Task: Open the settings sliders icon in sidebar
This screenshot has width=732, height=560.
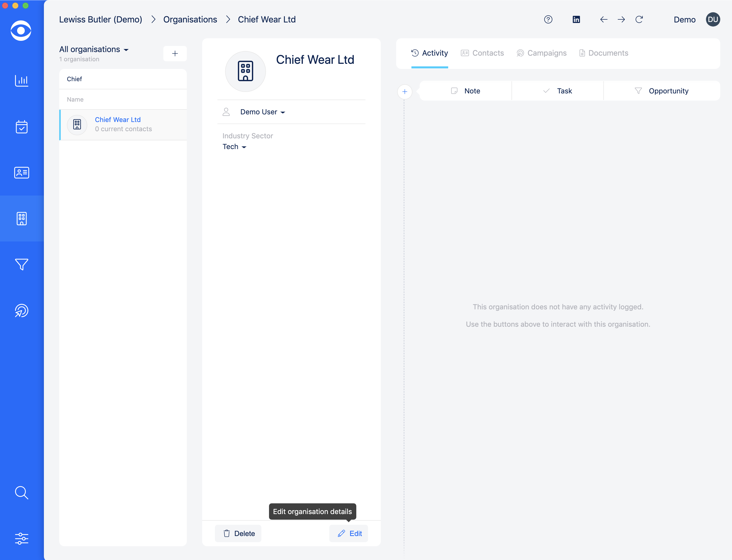Action: click(x=22, y=538)
